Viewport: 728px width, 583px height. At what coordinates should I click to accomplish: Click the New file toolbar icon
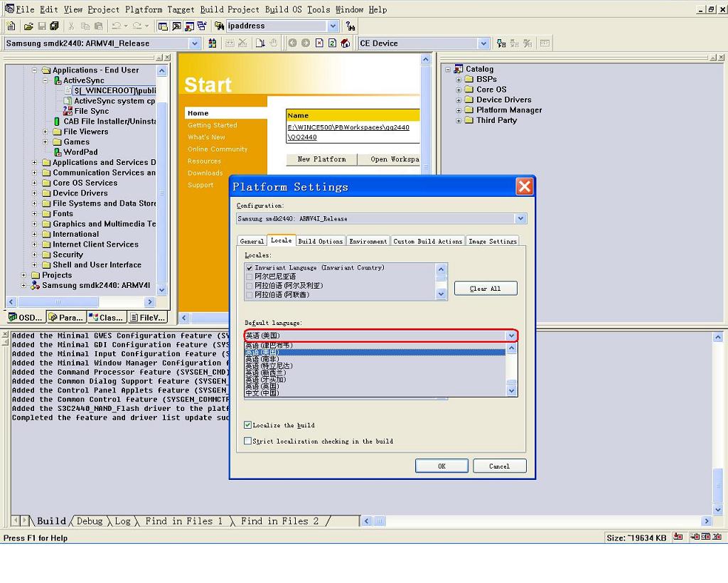[x=12, y=26]
